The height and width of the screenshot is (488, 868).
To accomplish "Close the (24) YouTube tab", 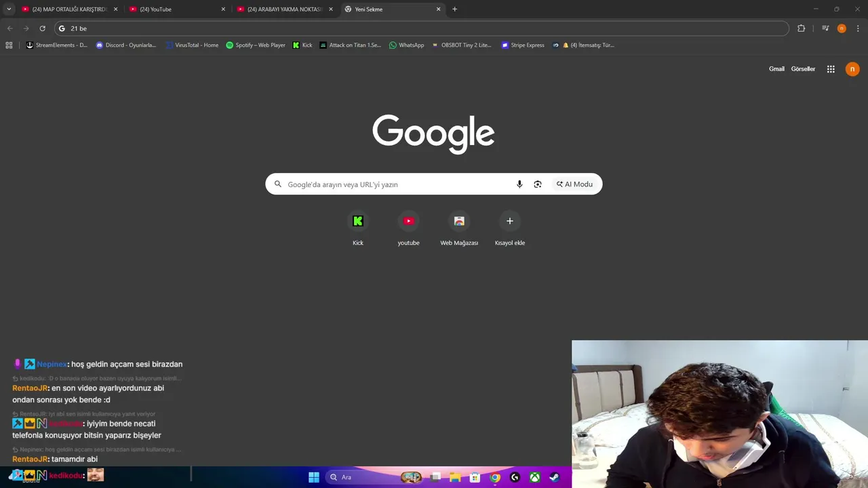I will pos(223,9).
